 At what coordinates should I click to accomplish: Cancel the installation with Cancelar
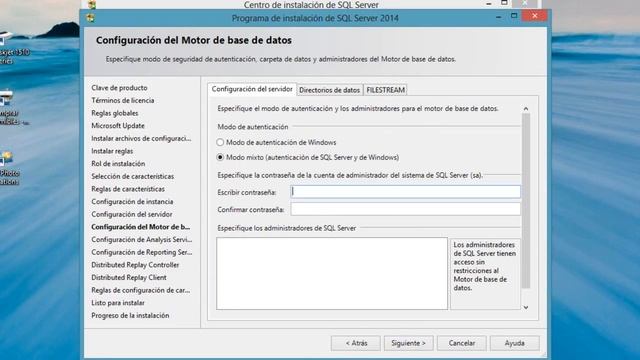(x=462, y=343)
